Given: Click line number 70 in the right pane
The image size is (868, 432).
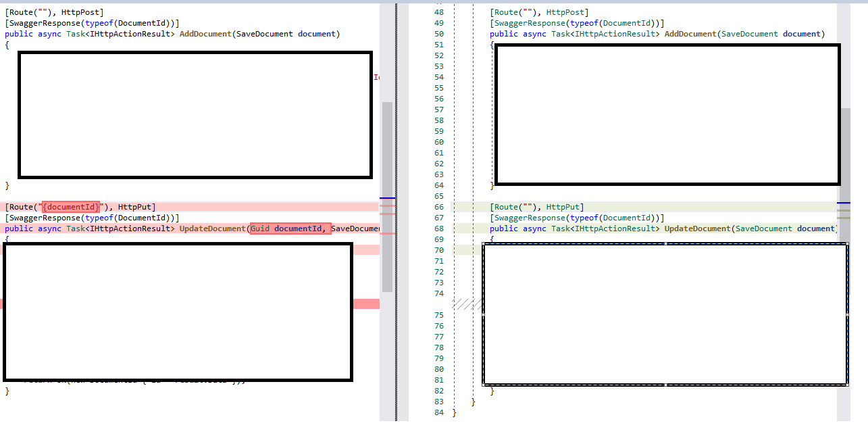Looking at the screenshot, I should [x=439, y=249].
